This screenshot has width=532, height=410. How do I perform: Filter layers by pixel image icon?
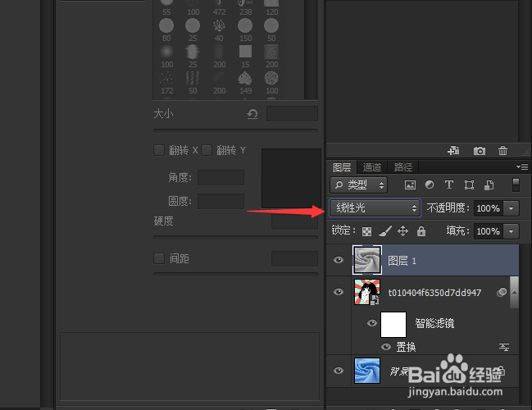point(410,185)
